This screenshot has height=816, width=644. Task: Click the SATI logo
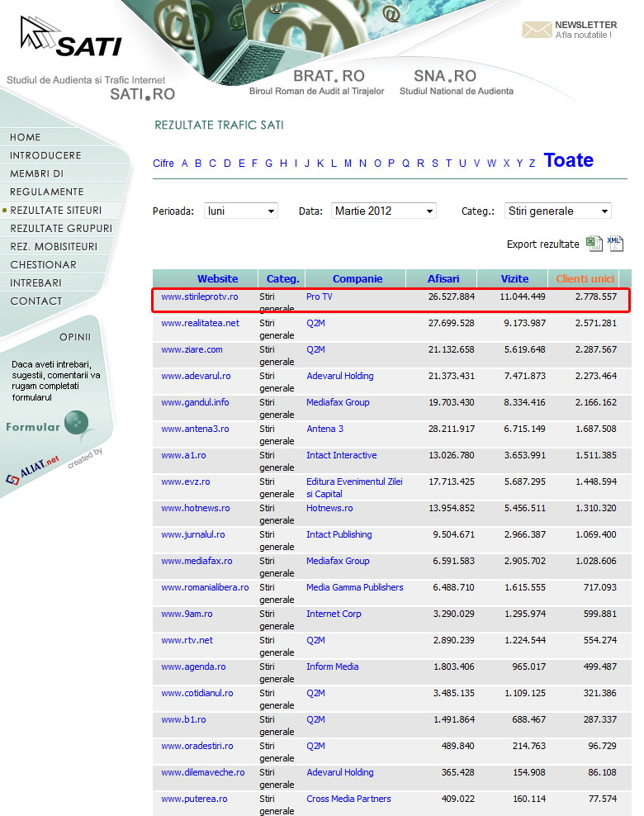point(70,38)
